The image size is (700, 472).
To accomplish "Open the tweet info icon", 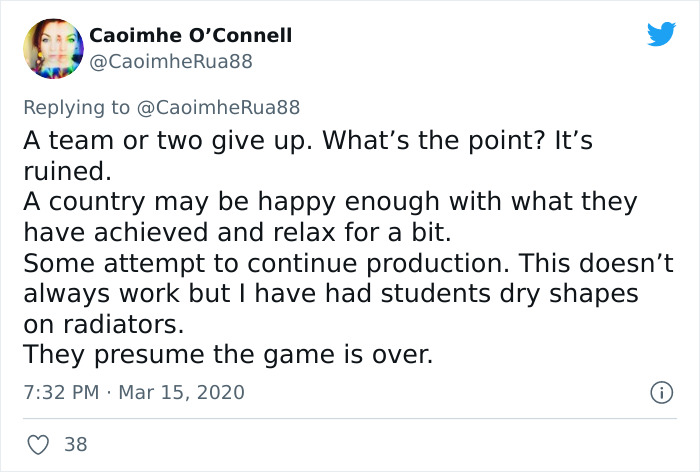I will tap(660, 392).
